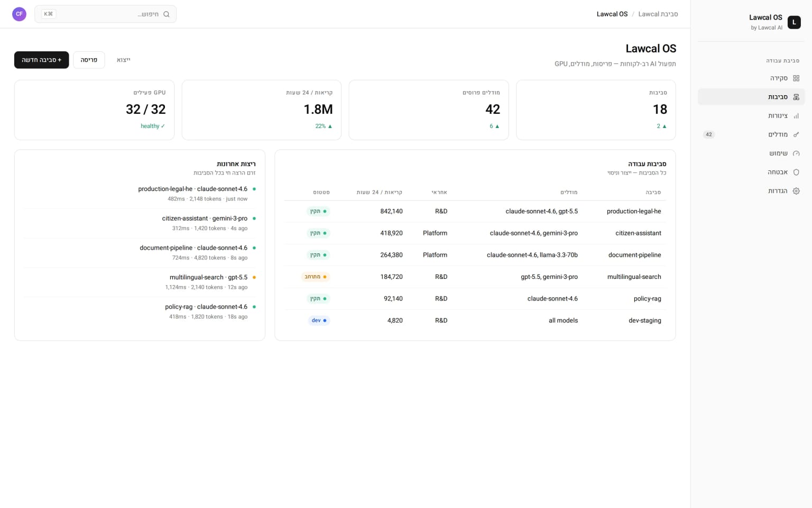The width and height of the screenshot is (812, 508).
Task: Click the search magnifier icon
Action: click(x=167, y=14)
